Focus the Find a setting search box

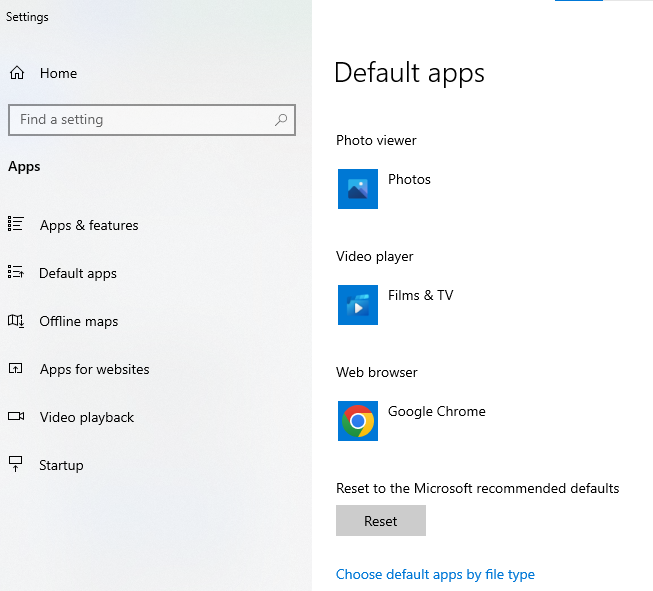tap(152, 120)
